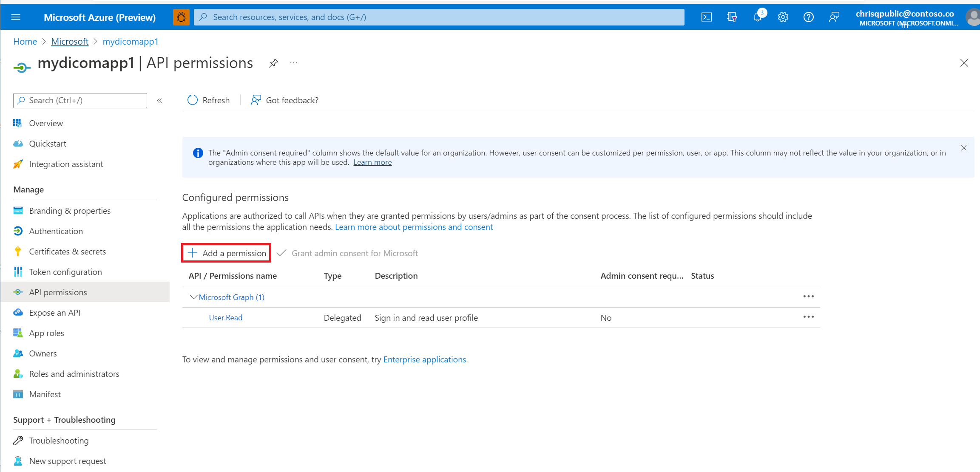Click the bug report icon
Viewport: 980px width, 472px height.
click(x=181, y=17)
